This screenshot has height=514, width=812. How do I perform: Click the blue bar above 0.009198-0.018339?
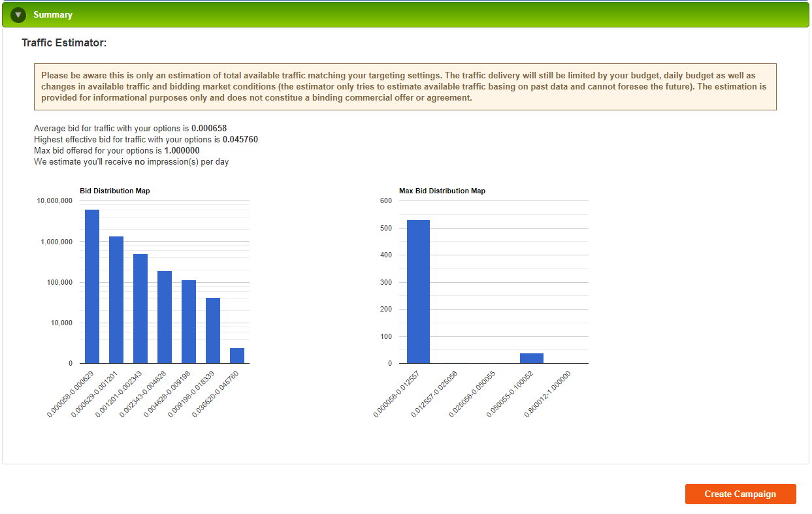213,330
